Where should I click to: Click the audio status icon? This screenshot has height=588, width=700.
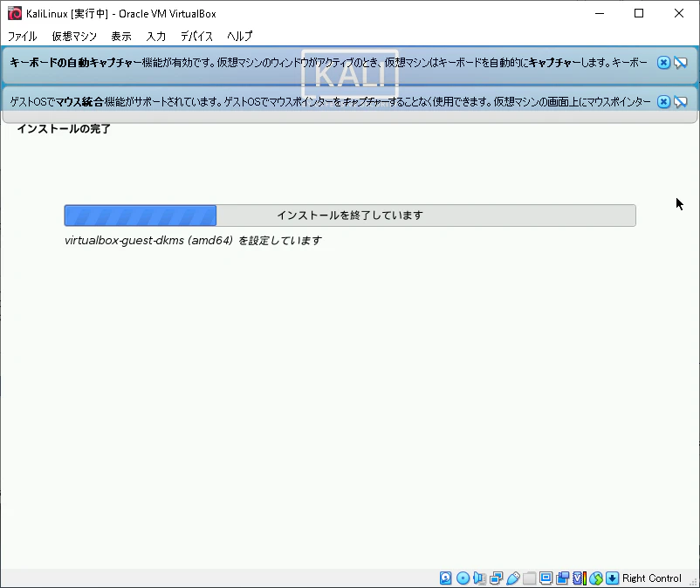479,578
